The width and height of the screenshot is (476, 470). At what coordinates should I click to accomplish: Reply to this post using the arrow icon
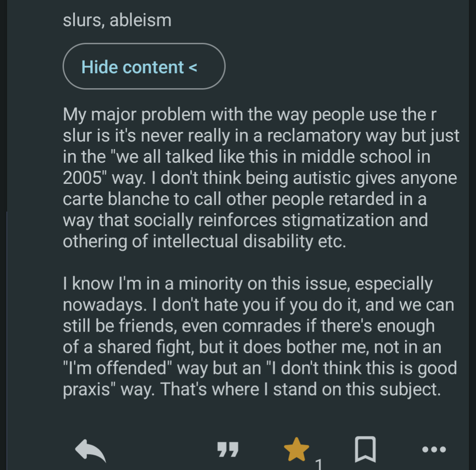click(x=90, y=450)
